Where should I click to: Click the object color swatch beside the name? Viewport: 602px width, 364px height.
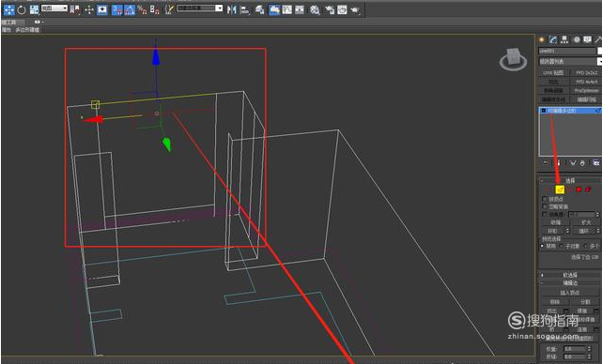[600, 51]
